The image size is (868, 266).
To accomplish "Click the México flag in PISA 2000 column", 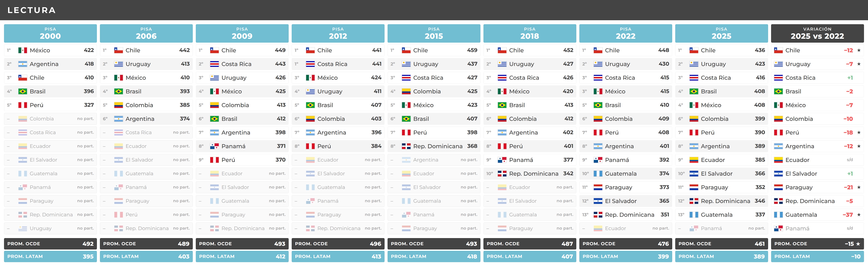I will [x=23, y=50].
